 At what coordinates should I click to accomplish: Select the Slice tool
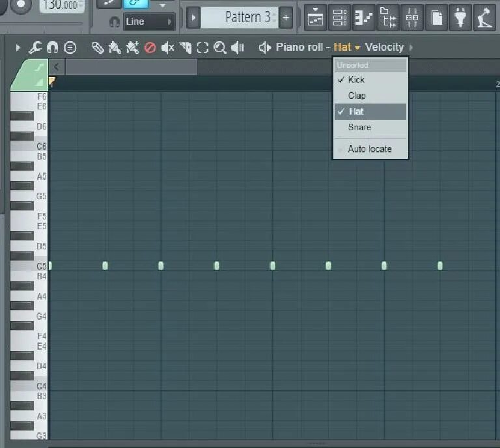[x=186, y=48]
